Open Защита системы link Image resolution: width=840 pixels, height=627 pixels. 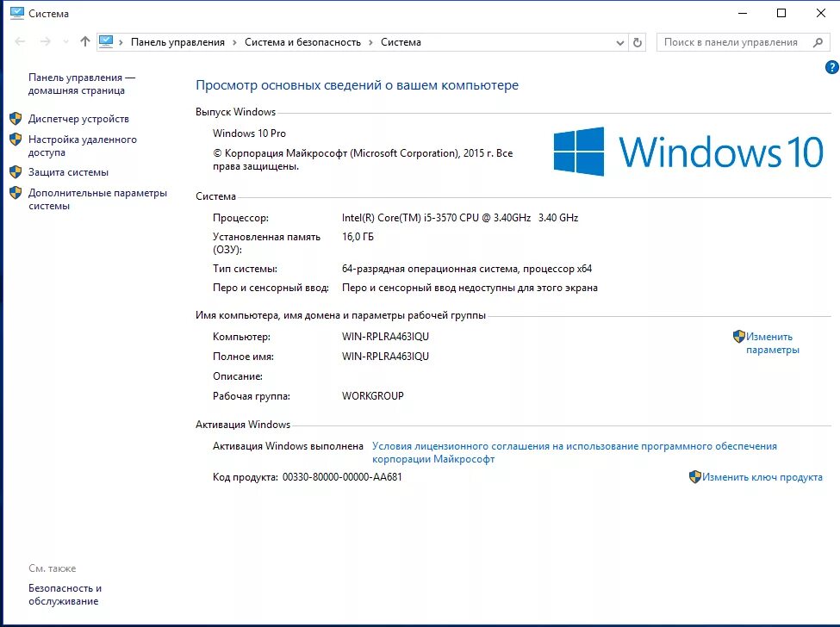69,172
